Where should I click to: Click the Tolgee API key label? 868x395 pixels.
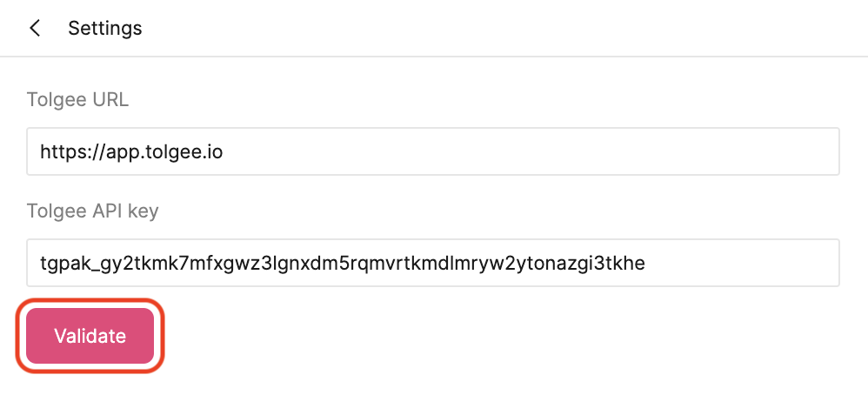(x=92, y=211)
